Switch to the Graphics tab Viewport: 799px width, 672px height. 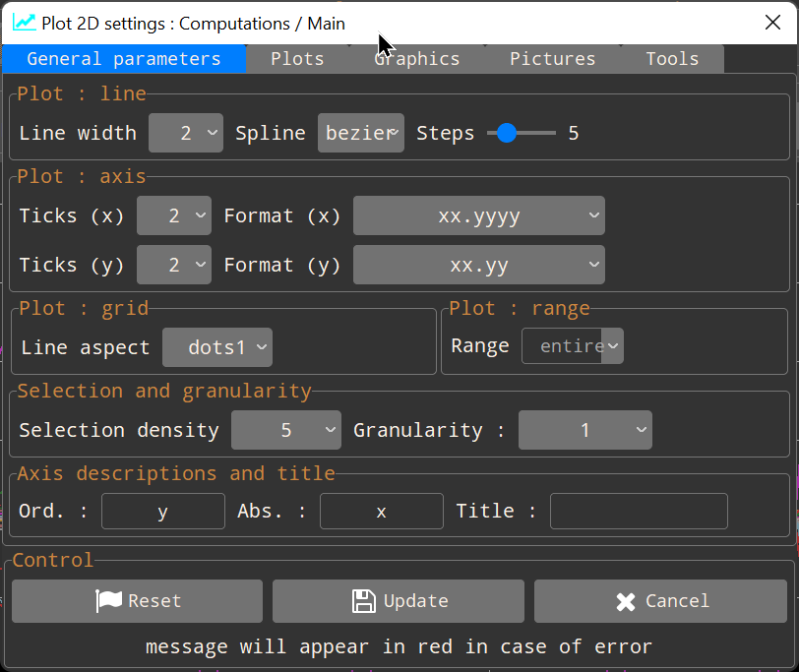(416, 58)
